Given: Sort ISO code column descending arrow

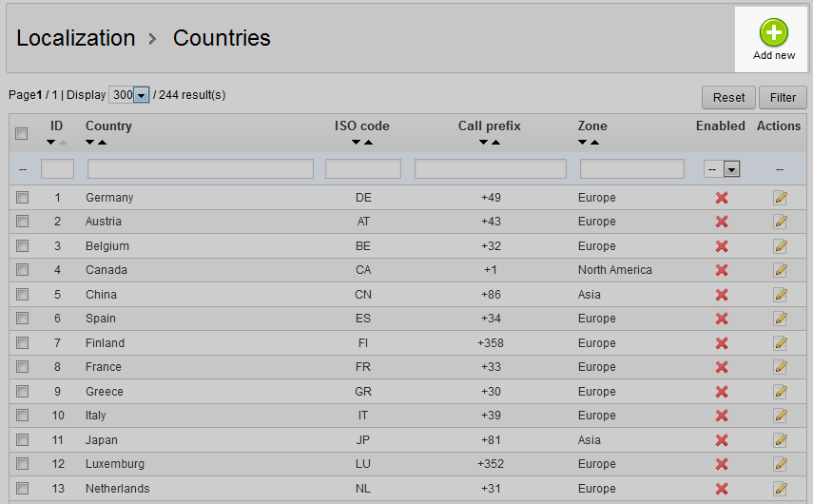Looking at the screenshot, I should pyautogui.click(x=357, y=143).
